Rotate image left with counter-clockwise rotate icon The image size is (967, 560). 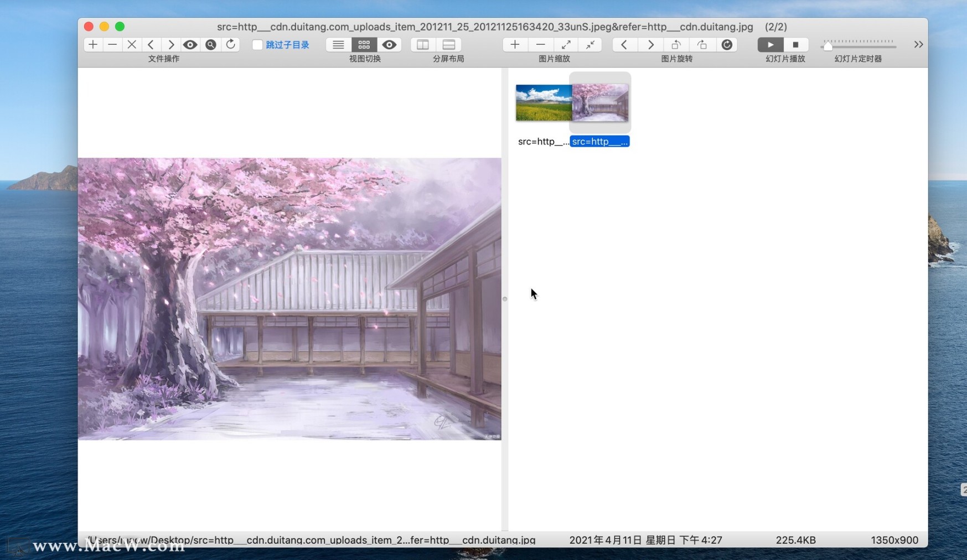pos(676,45)
